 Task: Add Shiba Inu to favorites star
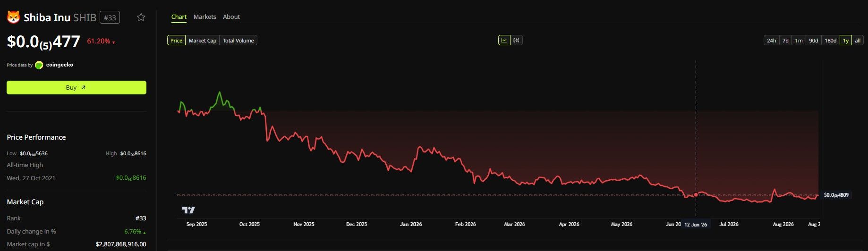pyautogui.click(x=141, y=17)
